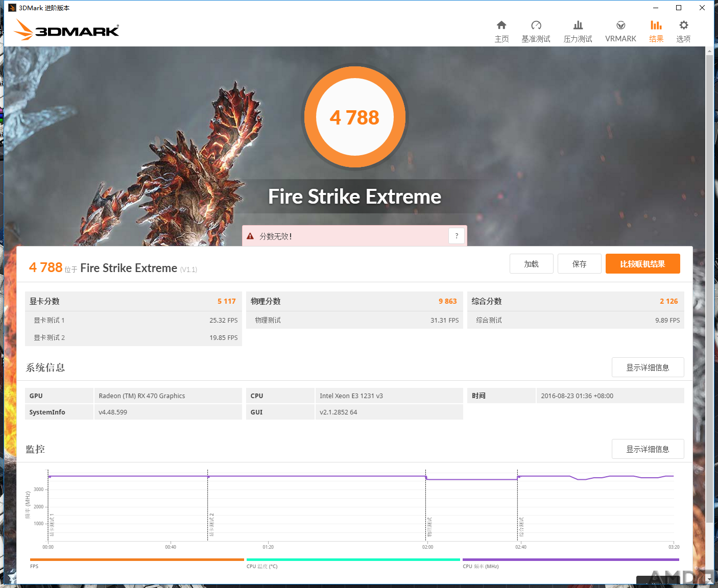Viewport: 718px width, 588px height.
Task: Select the VRMARK tab label
Action: (x=620, y=39)
